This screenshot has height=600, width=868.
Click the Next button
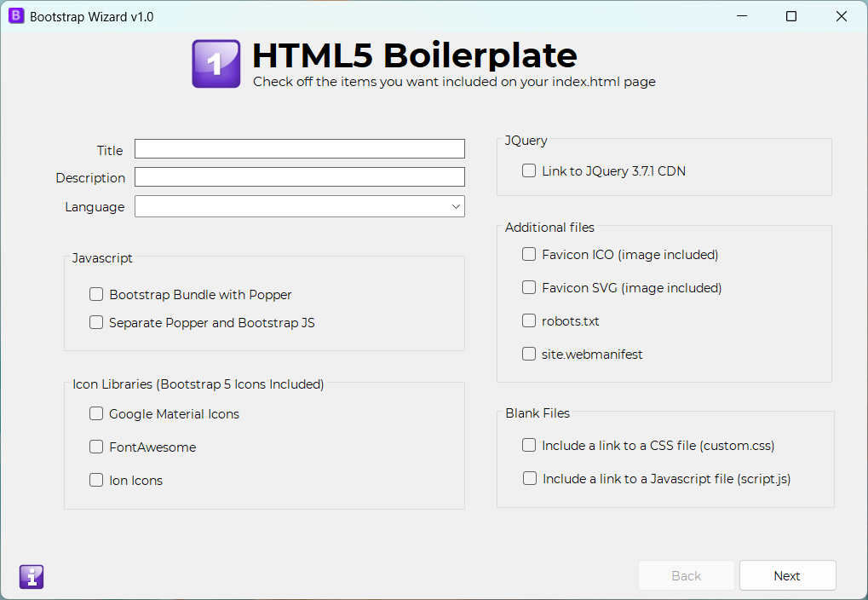pyautogui.click(x=787, y=576)
